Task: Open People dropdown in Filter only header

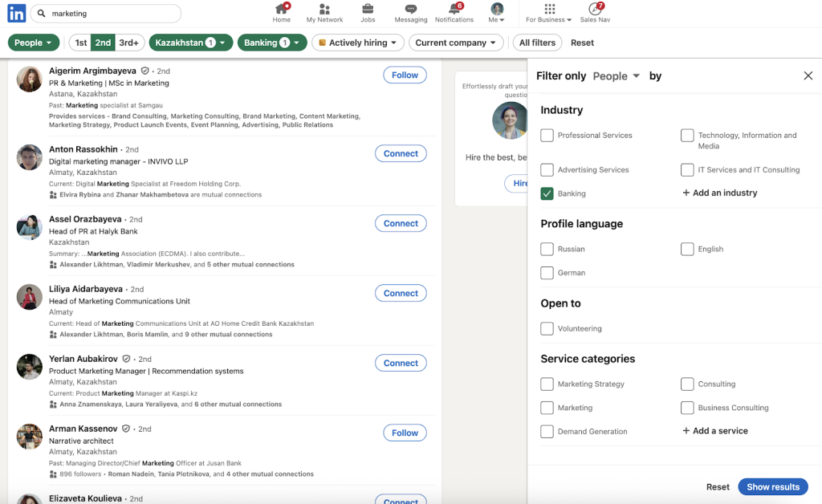Action: click(616, 76)
